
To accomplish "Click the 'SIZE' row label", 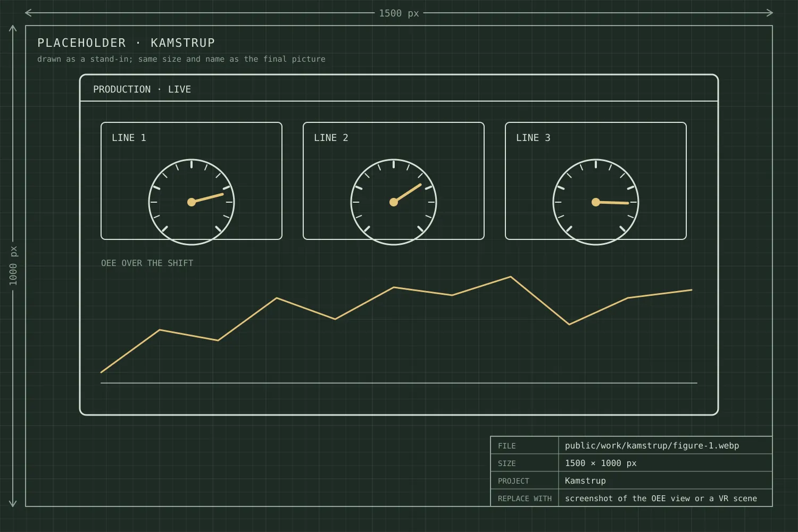I will tap(507, 463).
